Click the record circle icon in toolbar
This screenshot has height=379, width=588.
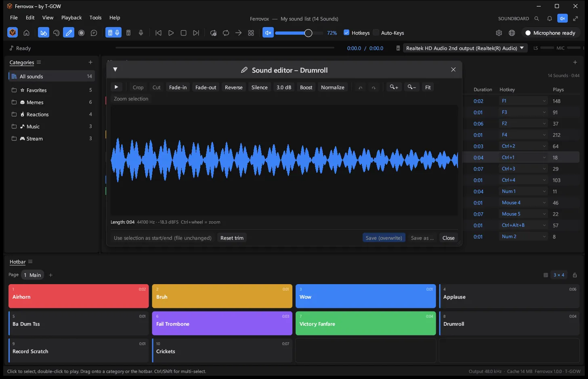[81, 33]
